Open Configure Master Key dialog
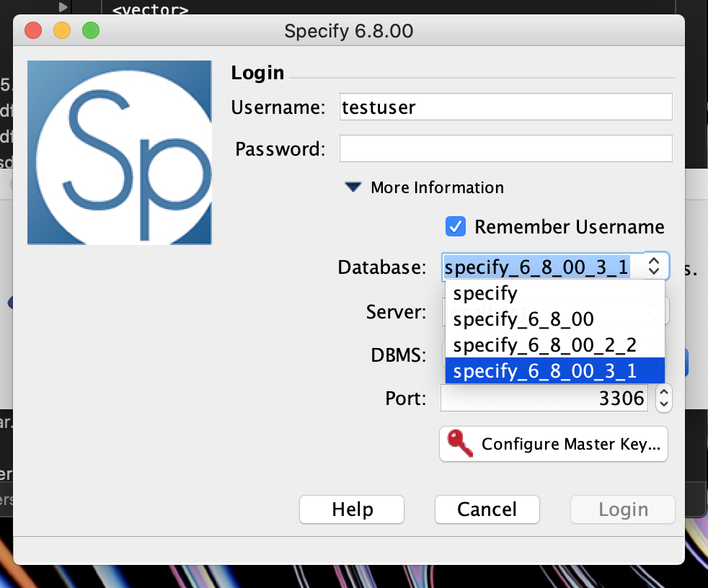The height and width of the screenshot is (588, 708). [x=553, y=443]
